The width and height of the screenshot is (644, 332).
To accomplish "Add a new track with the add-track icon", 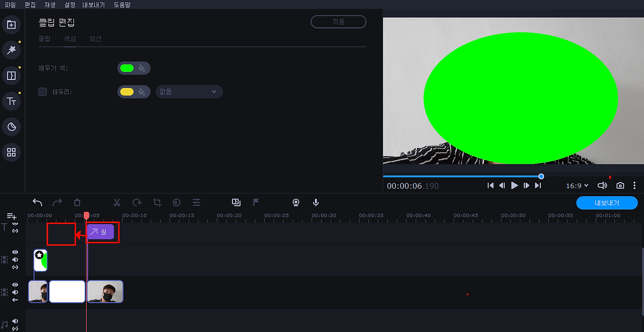I will (x=12, y=216).
